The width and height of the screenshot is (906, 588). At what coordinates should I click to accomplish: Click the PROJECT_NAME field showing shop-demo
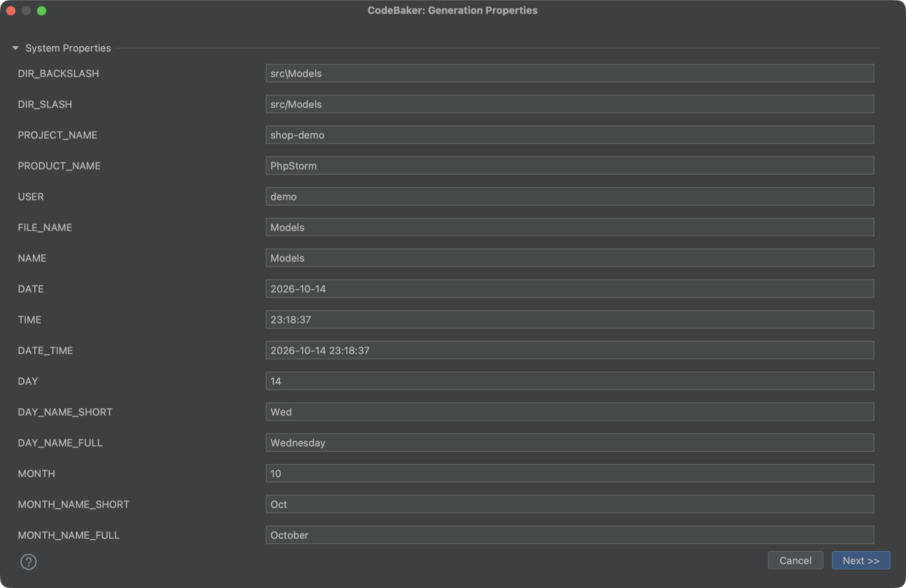pyautogui.click(x=570, y=135)
